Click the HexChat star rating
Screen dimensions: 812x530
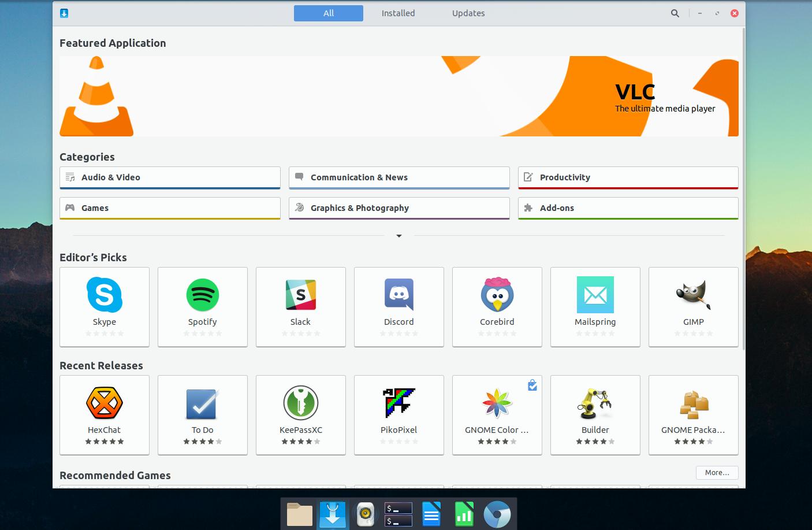point(105,442)
